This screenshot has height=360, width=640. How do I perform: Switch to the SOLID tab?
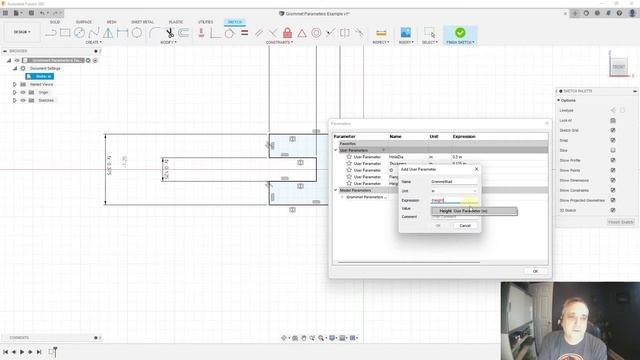55,22
